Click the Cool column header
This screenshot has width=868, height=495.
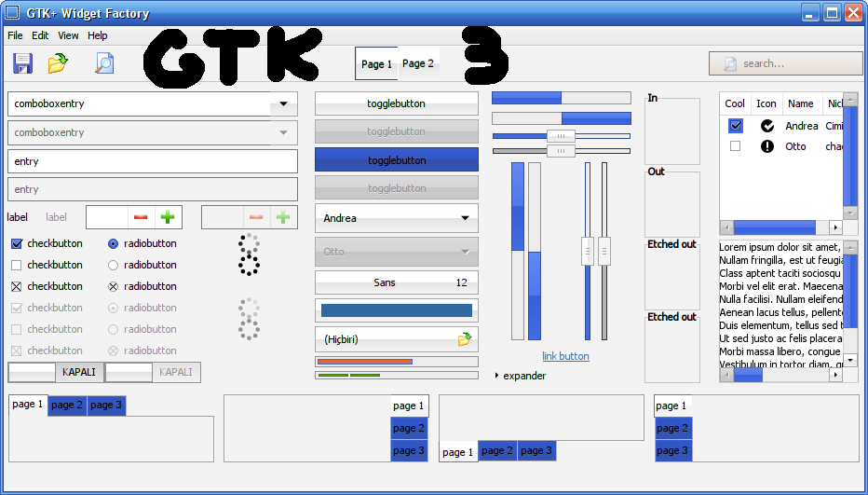(x=735, y=103)
